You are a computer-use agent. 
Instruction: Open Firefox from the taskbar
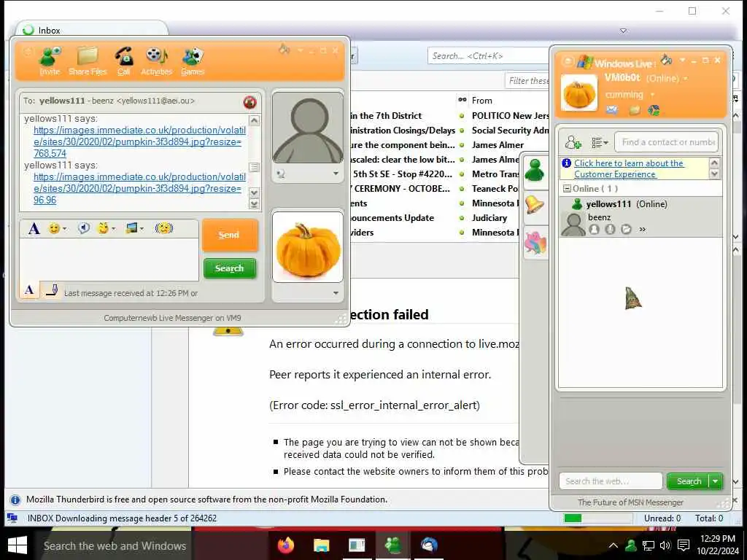[x=286, y=545]
